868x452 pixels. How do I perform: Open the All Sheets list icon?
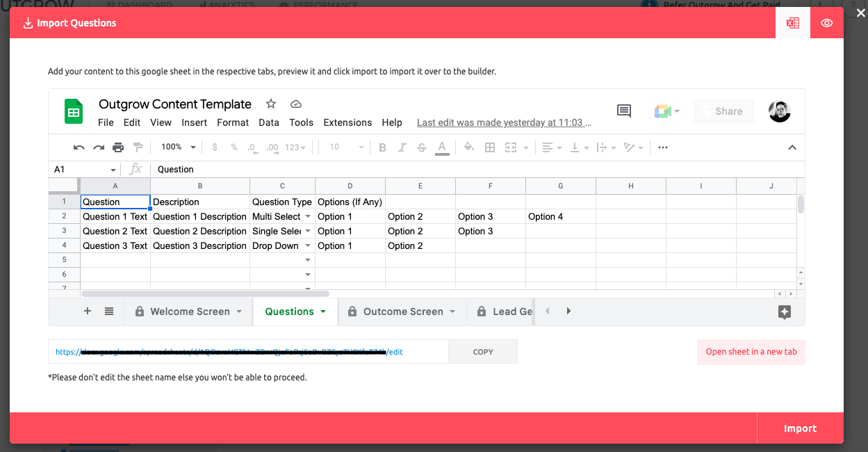coord(109,312)
